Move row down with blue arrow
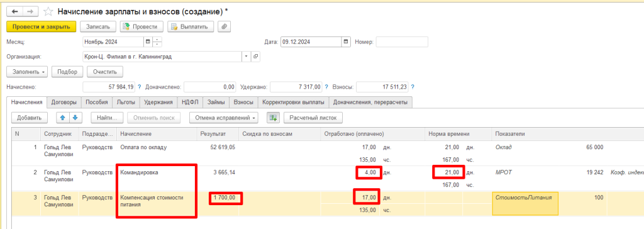 coord(76,118)
